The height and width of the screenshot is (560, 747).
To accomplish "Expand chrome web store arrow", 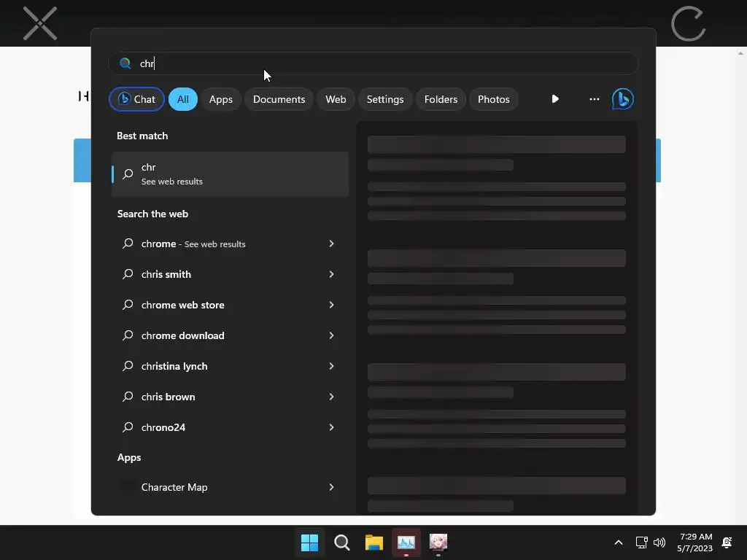I will 332,305.
